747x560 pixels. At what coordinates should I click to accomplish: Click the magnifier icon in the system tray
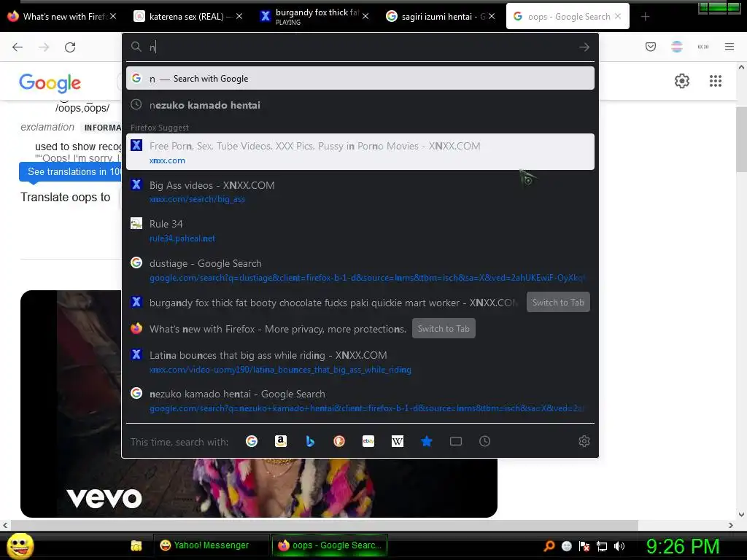click(549, 546)
